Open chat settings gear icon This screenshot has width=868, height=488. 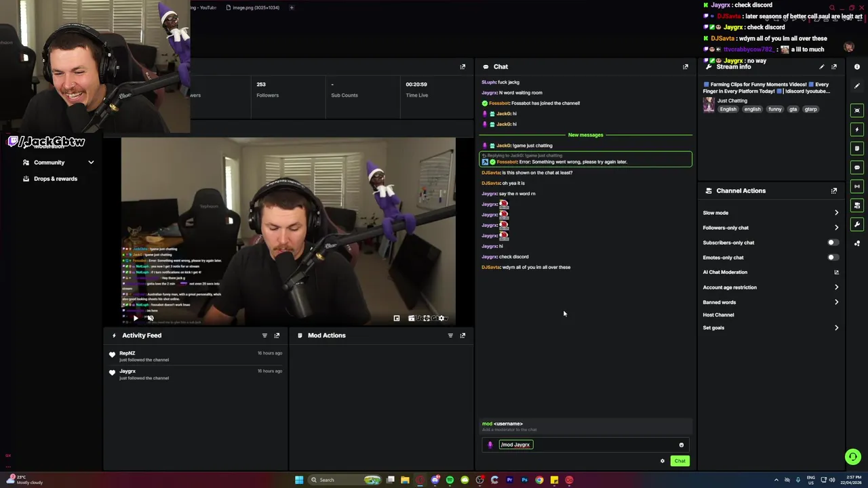[663, 461]
